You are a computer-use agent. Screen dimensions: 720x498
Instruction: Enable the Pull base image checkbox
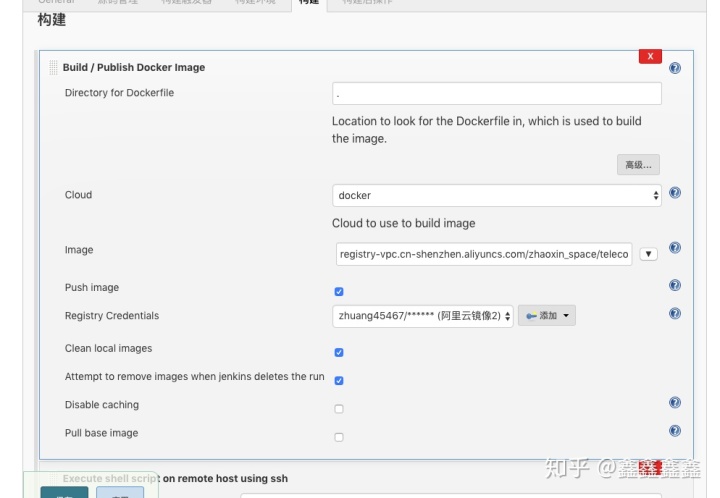tap(339, 437)
